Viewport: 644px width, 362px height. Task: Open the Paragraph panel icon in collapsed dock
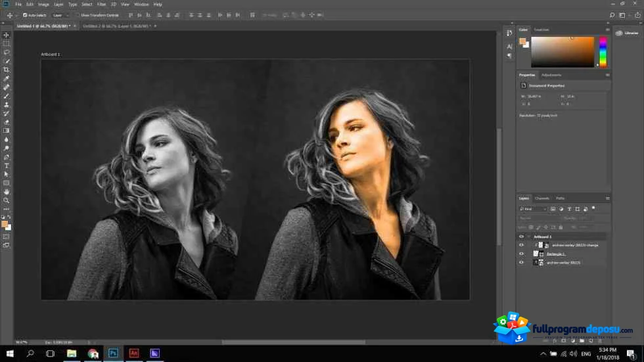(509, 55)
